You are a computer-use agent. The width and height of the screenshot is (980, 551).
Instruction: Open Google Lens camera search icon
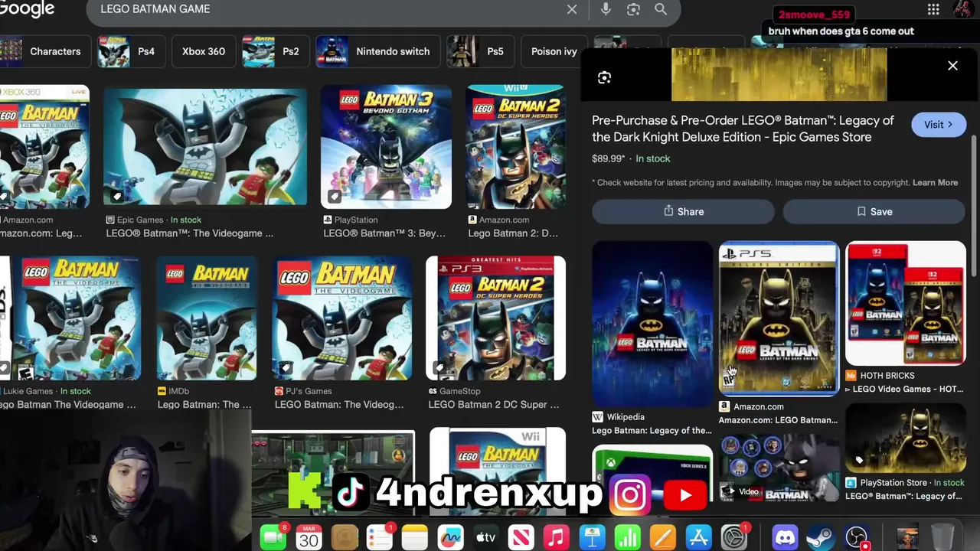click(633, 9)
